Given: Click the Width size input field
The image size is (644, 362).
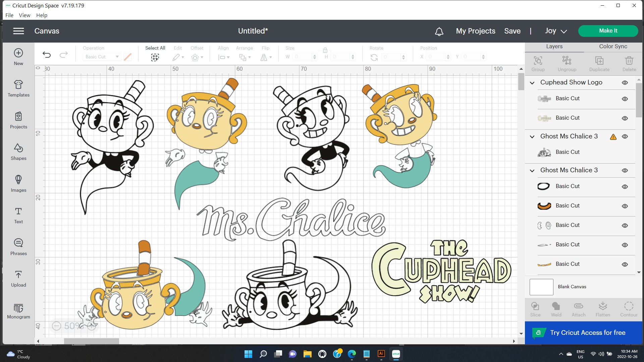Looking at the screenshot, I should (302, 57).
